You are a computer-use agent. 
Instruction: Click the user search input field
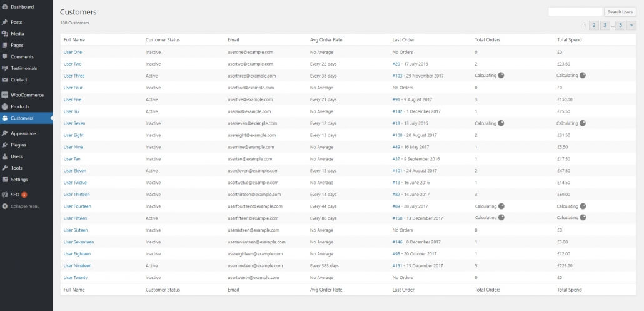pyautogui.click(x=575, y=12)
